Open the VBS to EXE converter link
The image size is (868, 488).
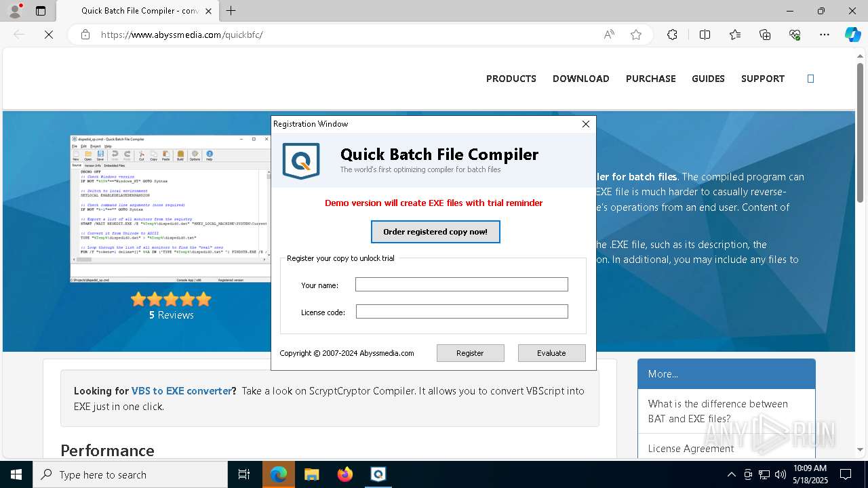click(182, 391)
